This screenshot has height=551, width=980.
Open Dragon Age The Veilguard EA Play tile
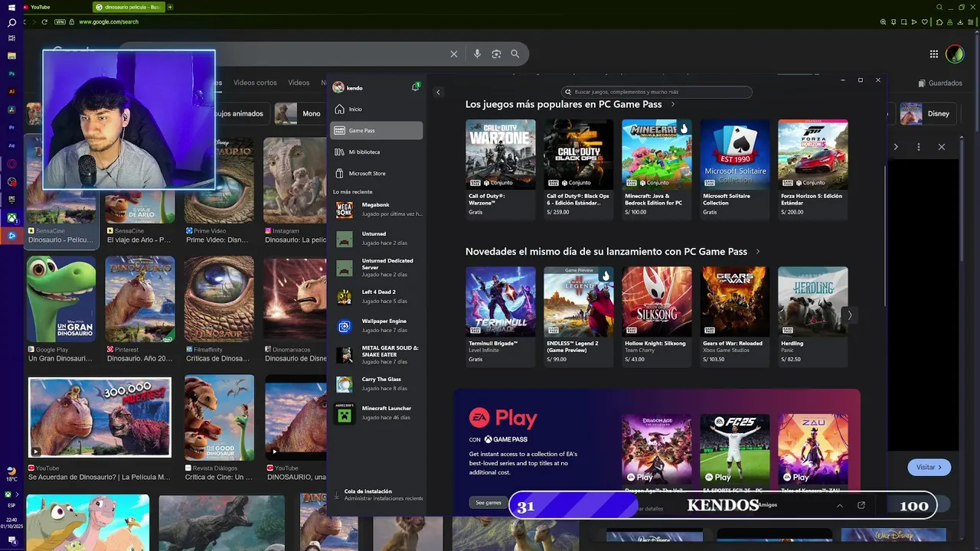tap(657, 453)
